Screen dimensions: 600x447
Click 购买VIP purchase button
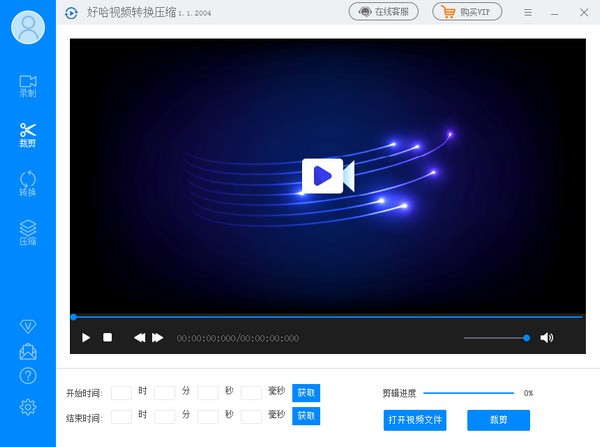pyautogui.click(x=467, y=12)
